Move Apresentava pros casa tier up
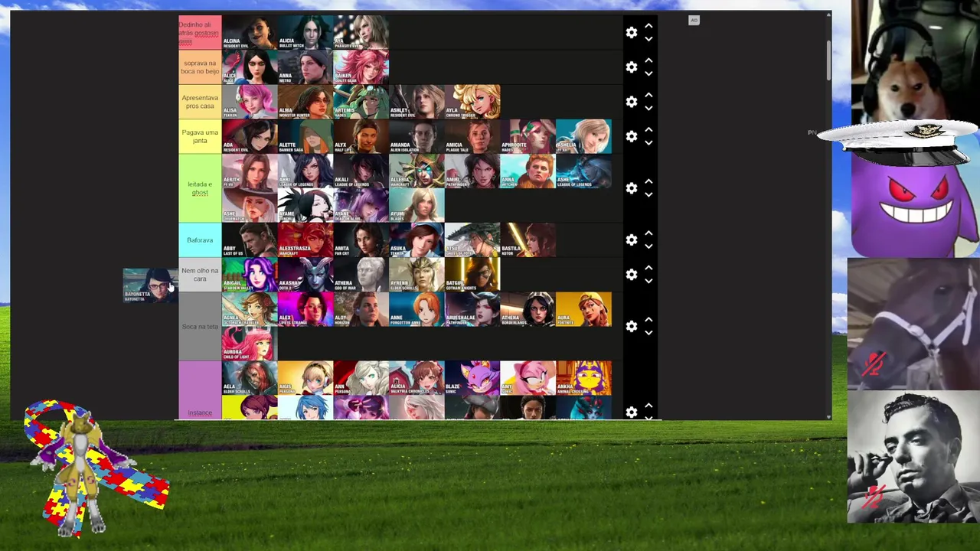The image size is (980, 551). [648, 95]
